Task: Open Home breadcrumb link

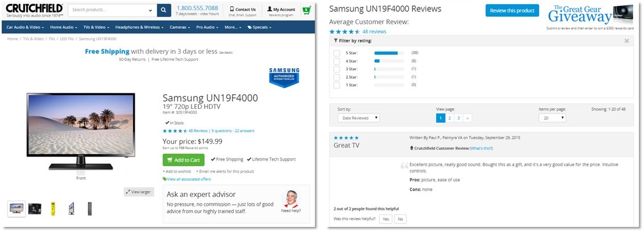Action: [x=13, y=39]
